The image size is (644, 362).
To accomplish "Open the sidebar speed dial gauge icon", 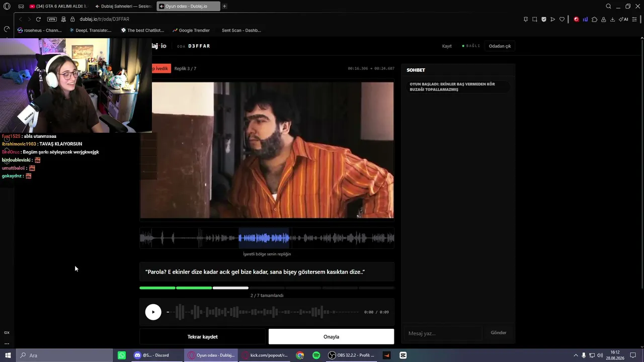I will coord(7,29).
